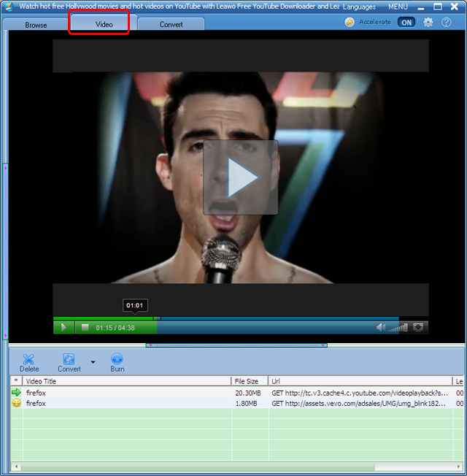Viewport: 467px width, 476px height.
Task: Click the 01:15 / 04:38 time display
Action: tap(115, 328)
